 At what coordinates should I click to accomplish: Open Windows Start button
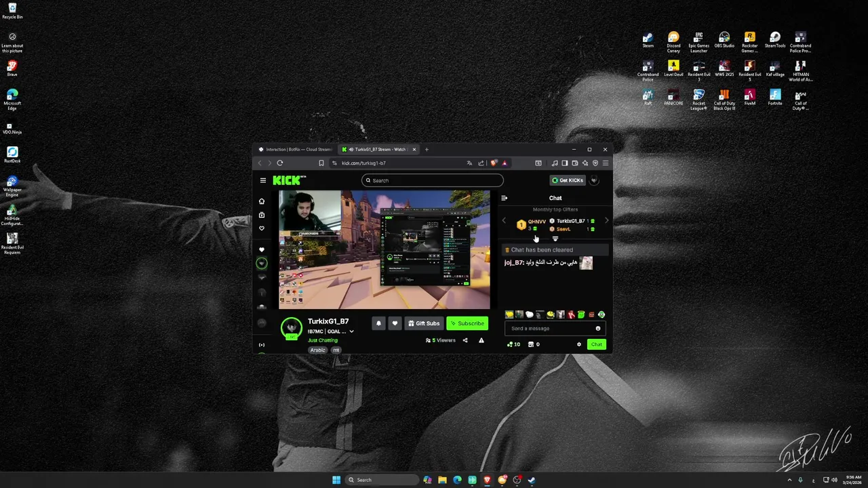(336, 480)
